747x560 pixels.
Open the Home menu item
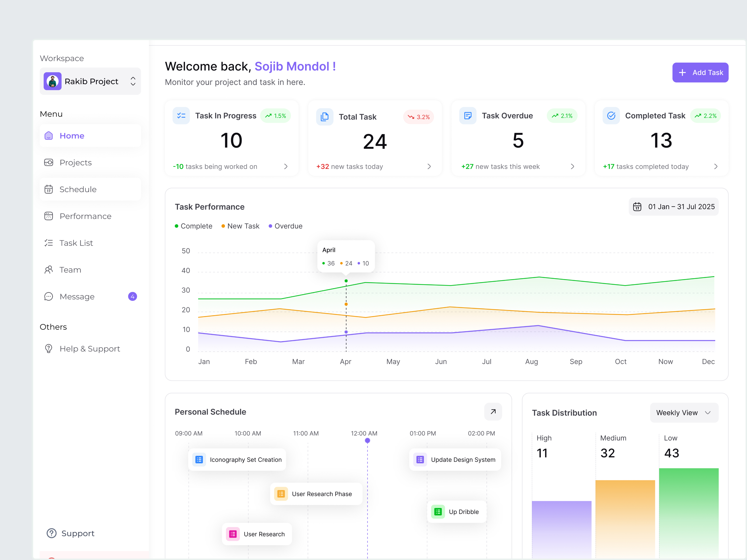tap(90, 136)
